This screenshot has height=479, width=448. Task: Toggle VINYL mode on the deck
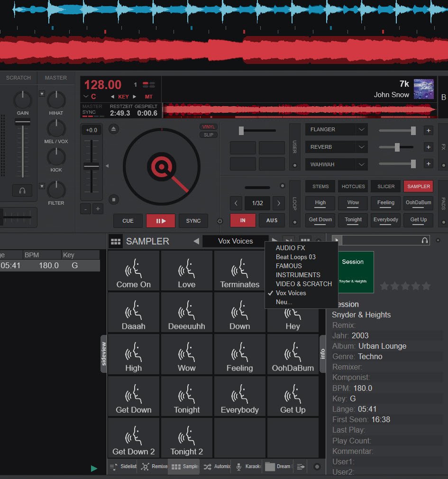pyautogui.click(x=209, y=127)
